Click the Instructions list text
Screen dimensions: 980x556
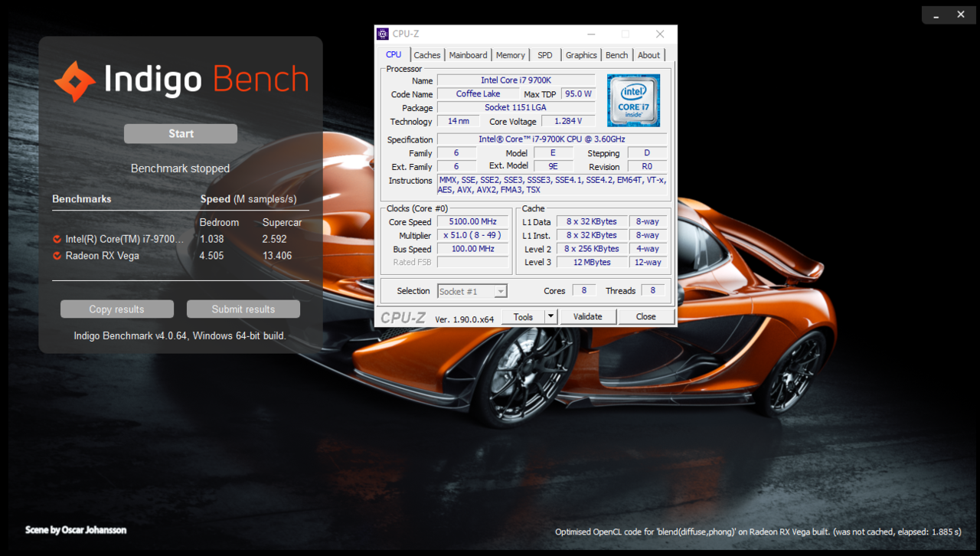click(552, 185)
